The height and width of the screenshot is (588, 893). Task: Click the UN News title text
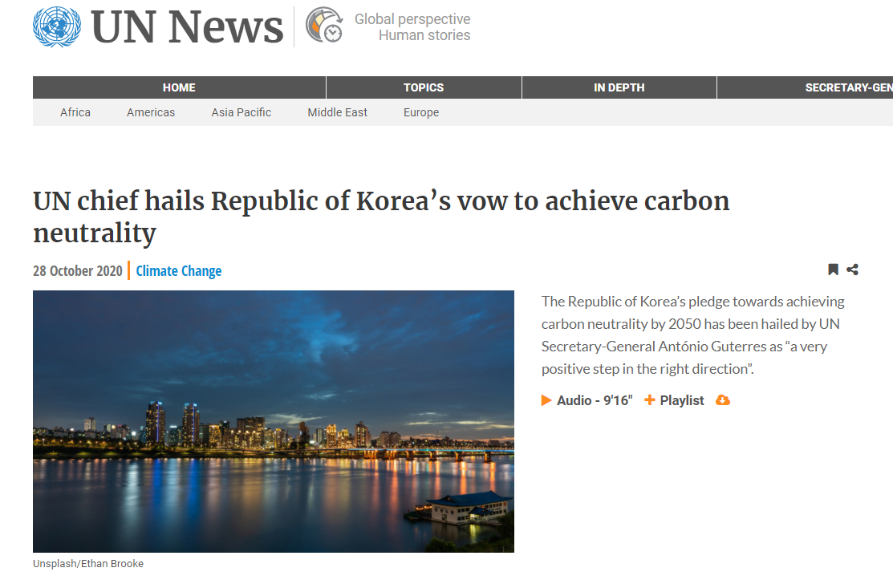tap(187, 28)
